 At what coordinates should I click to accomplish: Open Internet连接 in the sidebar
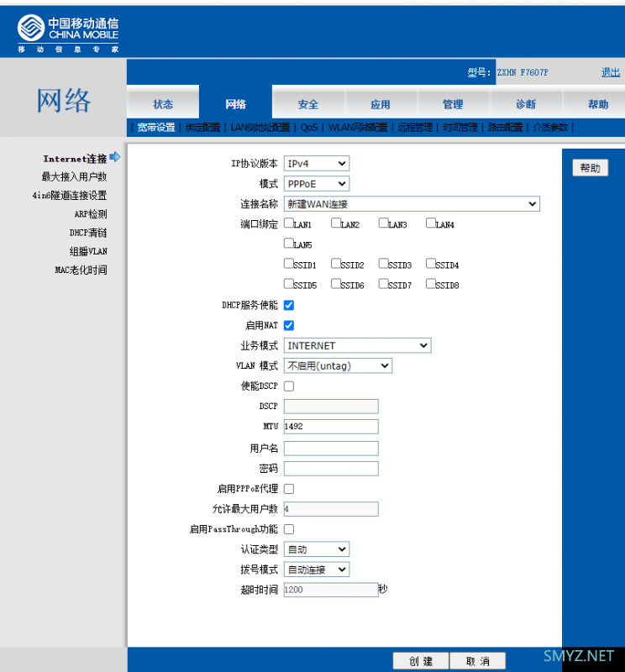75,159
